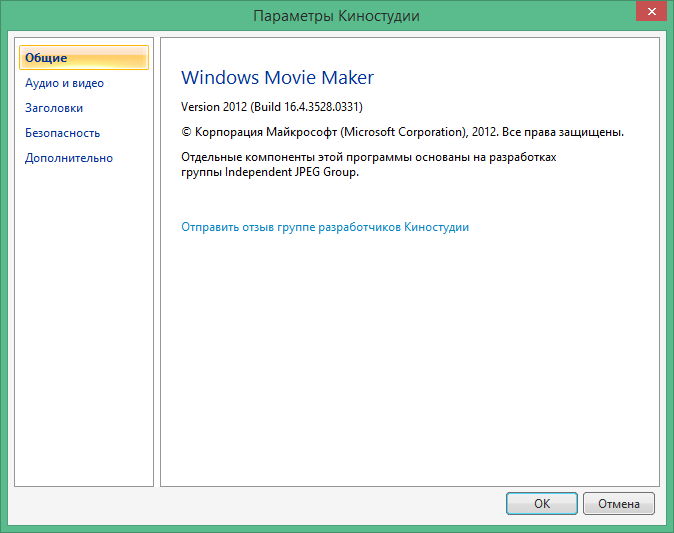Image resolution: width=674 pixels, height=533 pixels.
Task: Close the Параметры Киностудии window
Action: point(651,11)
